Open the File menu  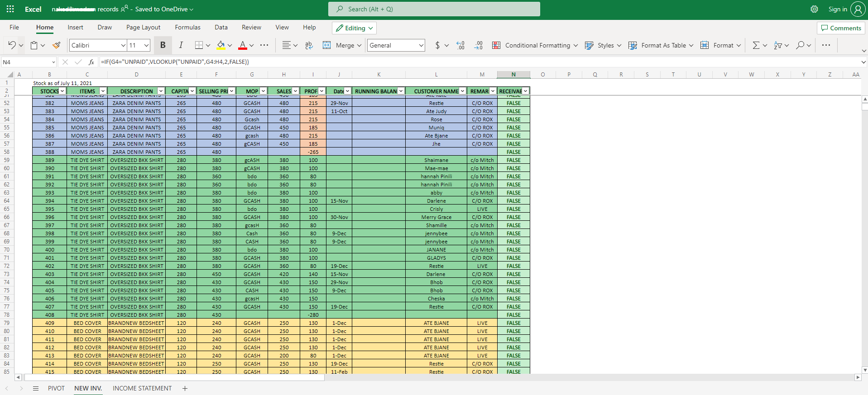pos(14,28)
